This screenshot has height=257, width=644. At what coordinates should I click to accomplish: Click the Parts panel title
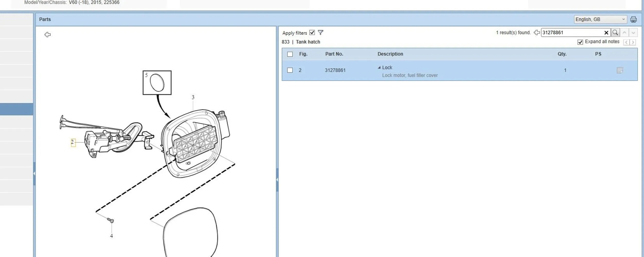(x=45, y=19)
